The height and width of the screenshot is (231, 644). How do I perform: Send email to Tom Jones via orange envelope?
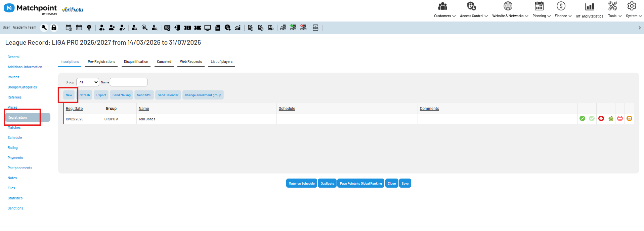(630, 118)
